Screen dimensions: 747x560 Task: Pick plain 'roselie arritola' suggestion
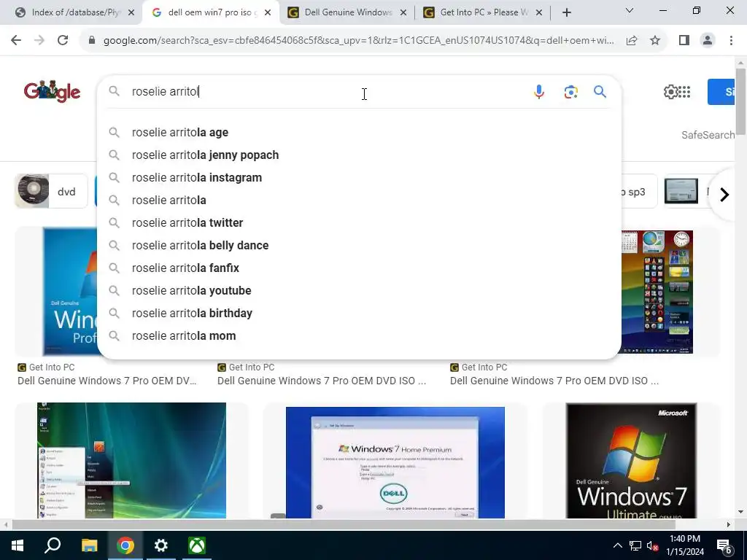(x=359, y=200)
